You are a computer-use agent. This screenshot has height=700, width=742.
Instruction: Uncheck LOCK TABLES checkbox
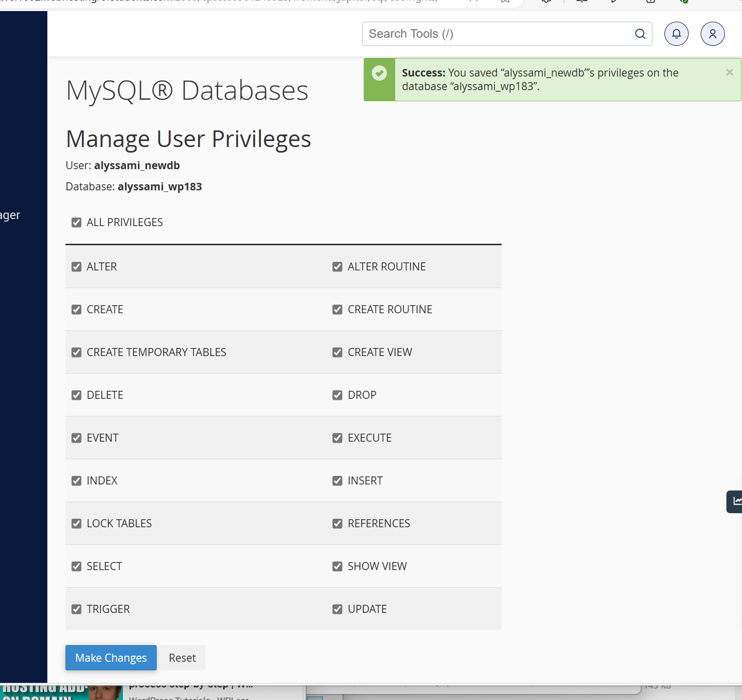[x=77, y=524]
